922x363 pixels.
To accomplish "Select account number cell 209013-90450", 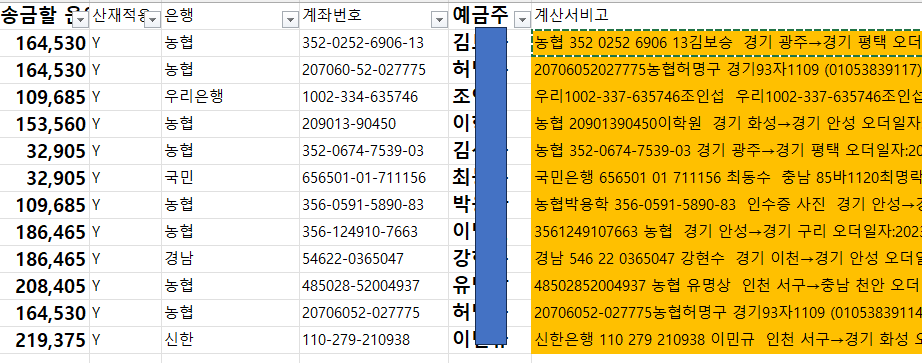I will pos(374,124).
